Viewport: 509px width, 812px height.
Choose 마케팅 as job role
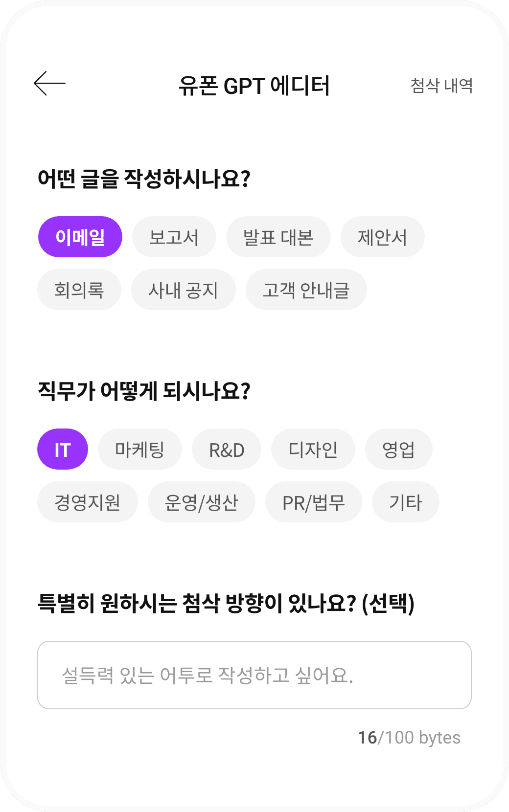pos(139,450)
